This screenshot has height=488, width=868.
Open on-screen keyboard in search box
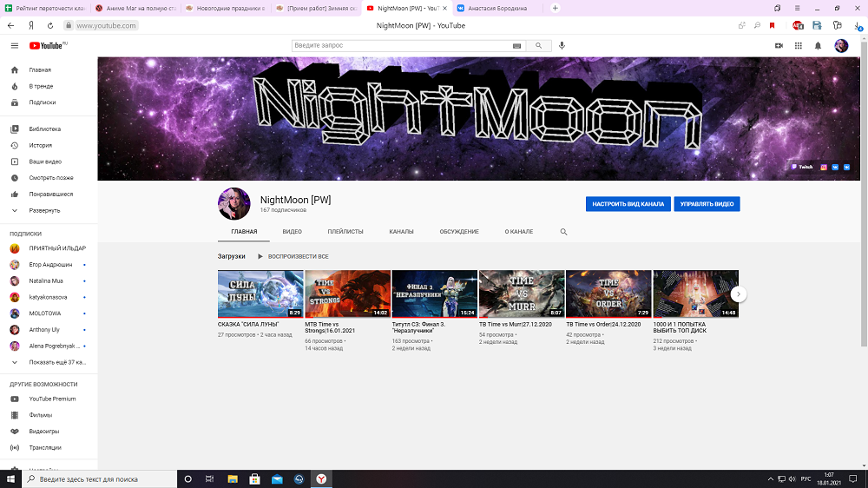coord(517,45)
